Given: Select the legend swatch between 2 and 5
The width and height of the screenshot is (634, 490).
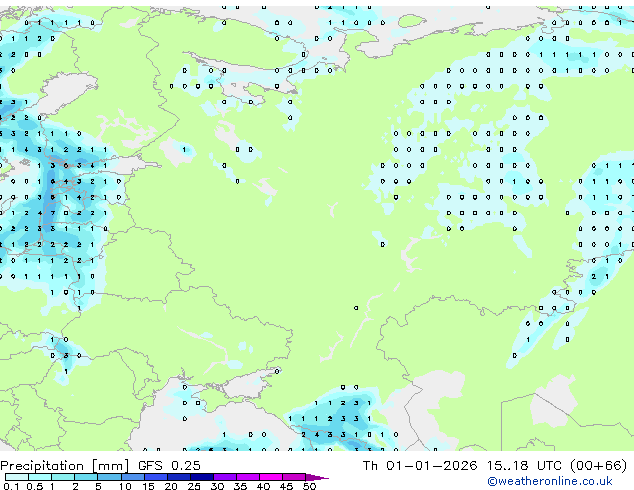Looking at the screenshot, I should coord(86,477).
